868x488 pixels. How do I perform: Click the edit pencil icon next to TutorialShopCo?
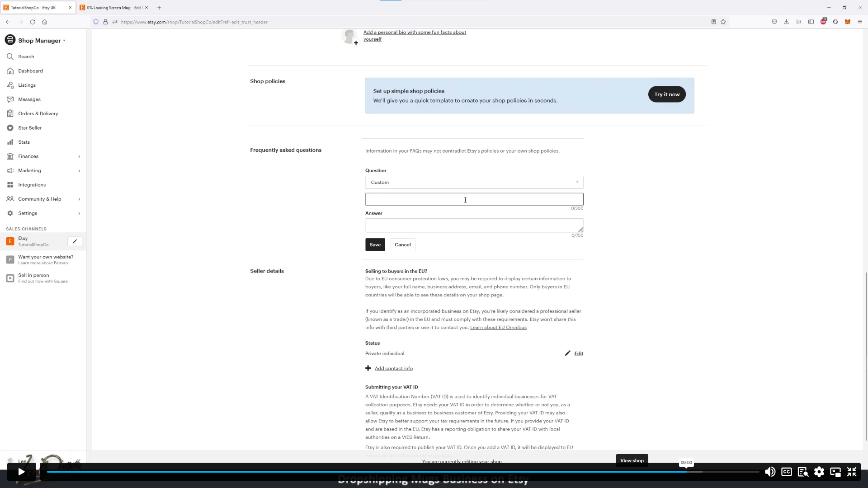point(75,241)
